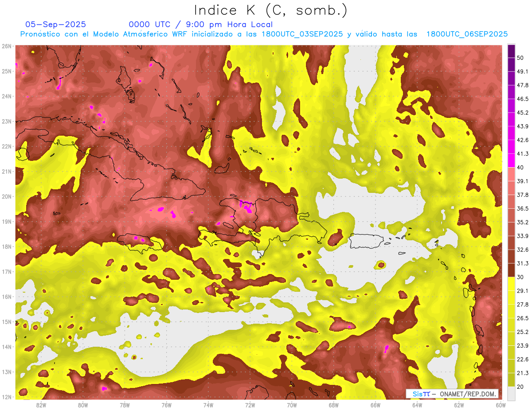Click color scale value 21.3
The height and width of the screenshot is (411, 532).
coord(522,373)
